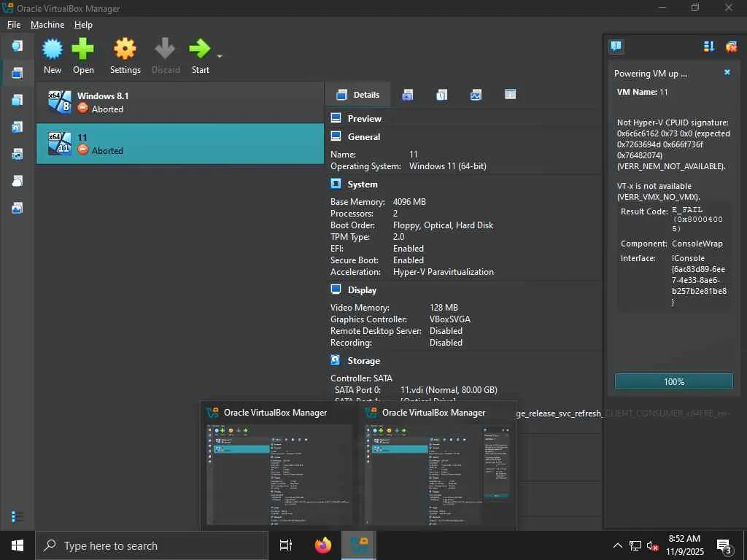This screenshot has height=560, width=747.
Task: Open the Network tool in left sidebar
Action: click(x=18, y=155)
